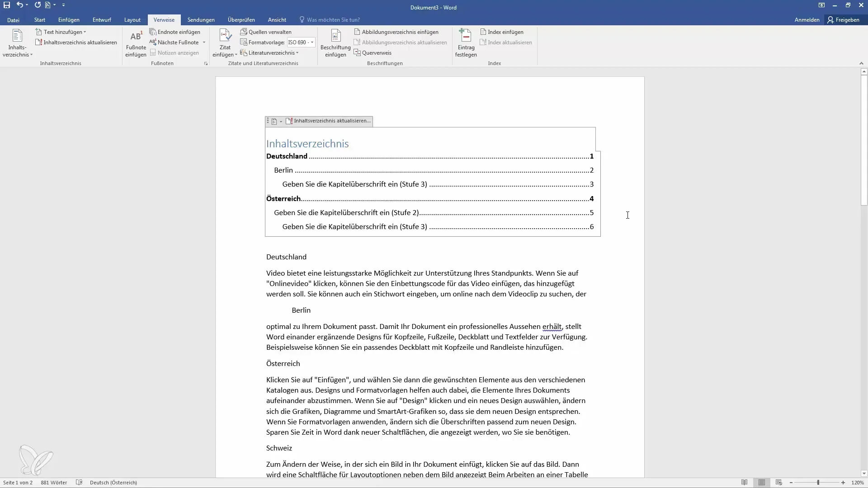Click Index einfügen

501,32
